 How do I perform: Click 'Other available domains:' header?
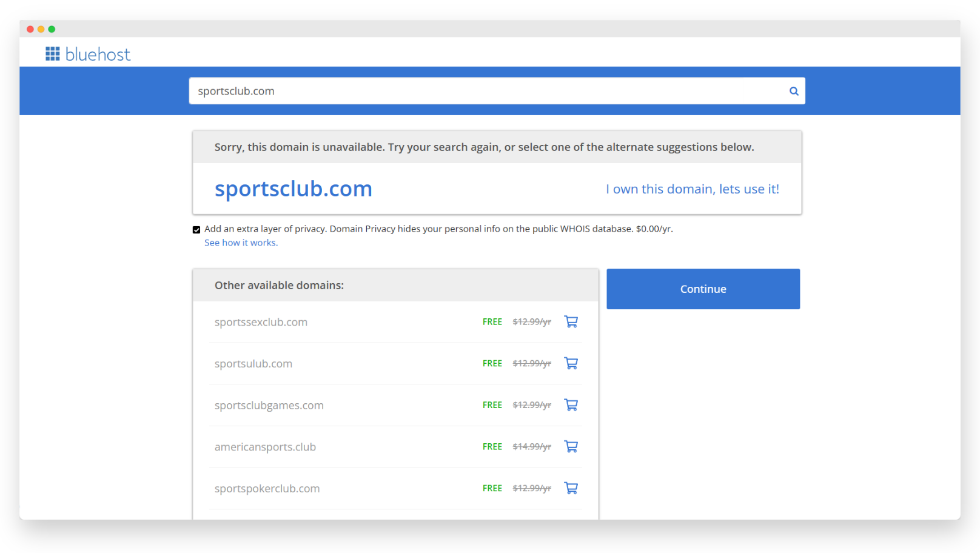click(279, 285)
